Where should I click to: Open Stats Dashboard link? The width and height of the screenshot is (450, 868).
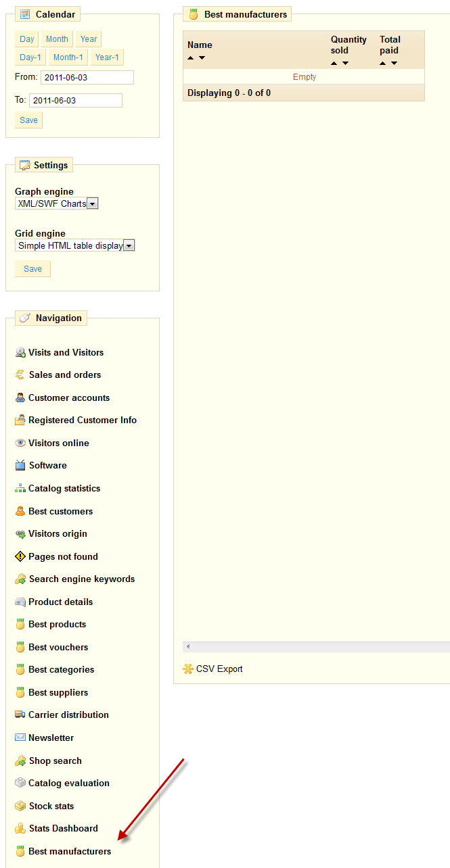click(x=64, y=828)
